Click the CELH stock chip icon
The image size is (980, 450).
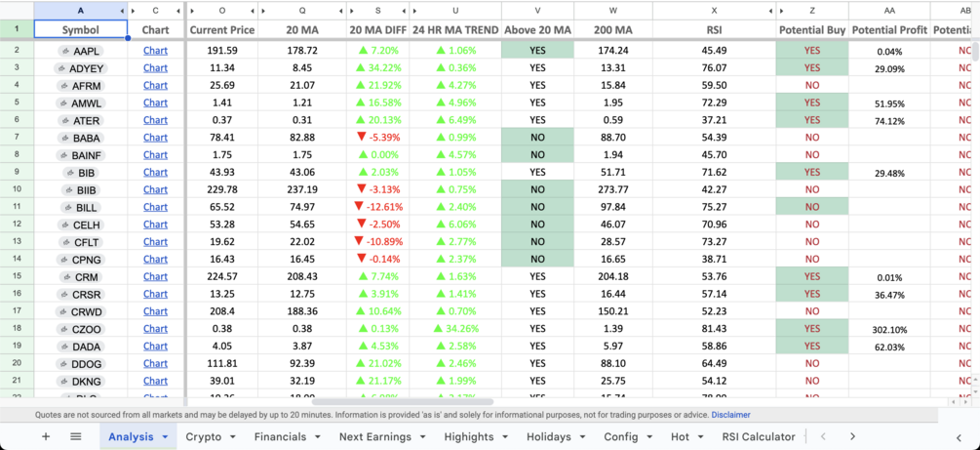click(64, 225)
